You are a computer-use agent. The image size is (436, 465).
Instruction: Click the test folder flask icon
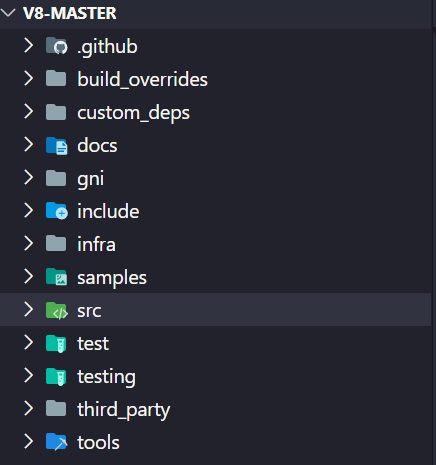(56, 343)
